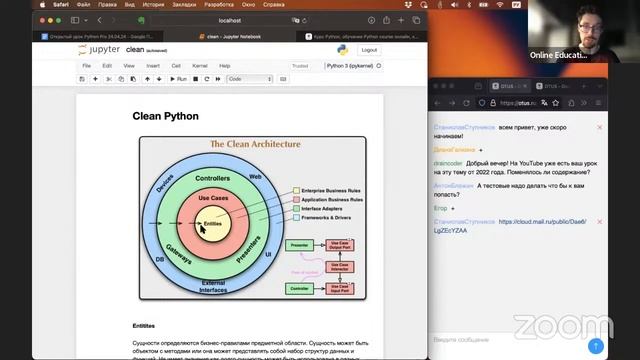Screen dimensions: 640x360
Task: Interrupt the kernel with the stop icon
Action: coord(196,79)
